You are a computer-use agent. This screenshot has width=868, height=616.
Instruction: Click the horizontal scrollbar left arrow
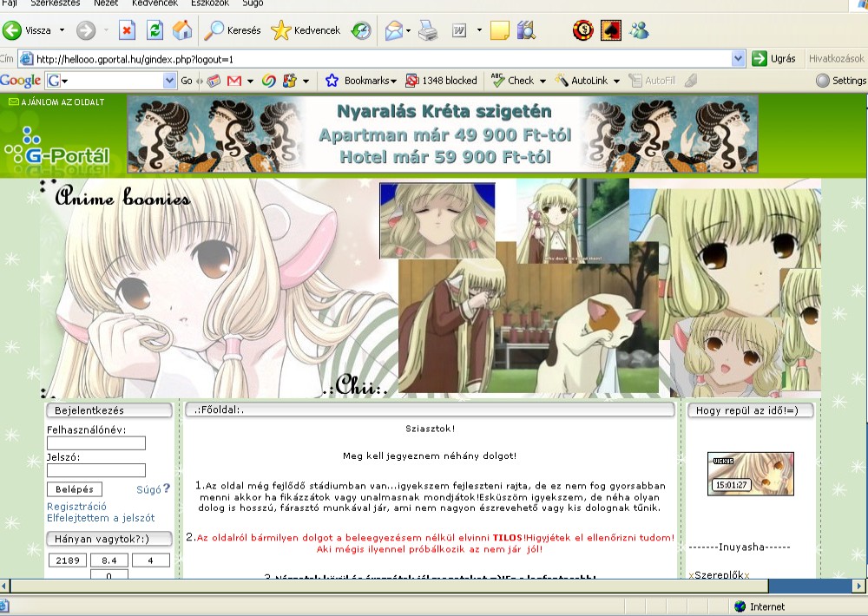(4, 586)
